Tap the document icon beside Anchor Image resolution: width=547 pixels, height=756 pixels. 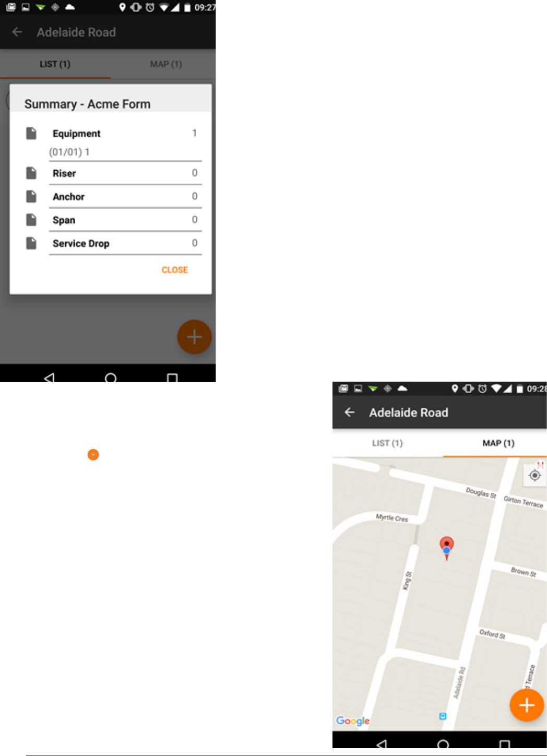(31, 196)
